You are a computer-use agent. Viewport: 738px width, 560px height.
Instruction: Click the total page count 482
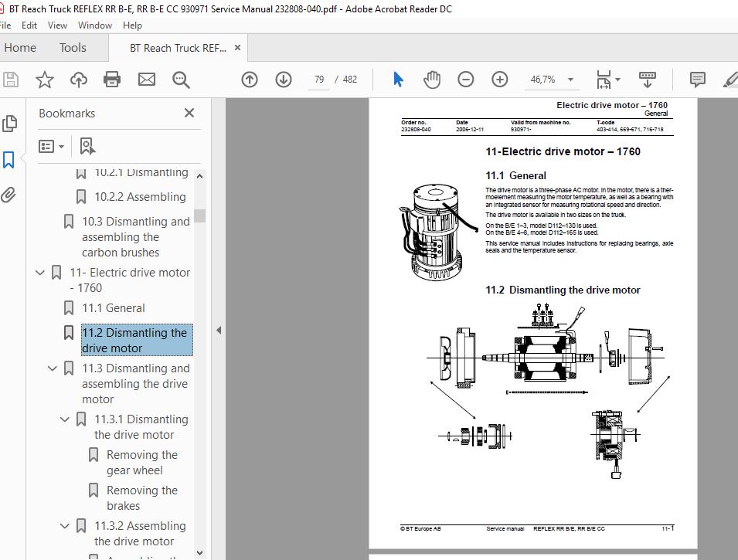pyautogui.click(x=350, y=80)
